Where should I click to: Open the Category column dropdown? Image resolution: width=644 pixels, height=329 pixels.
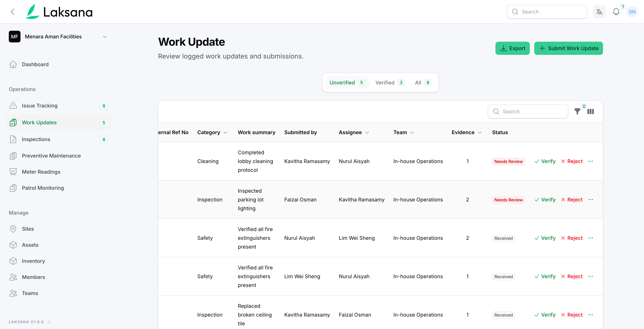[226, 133]
